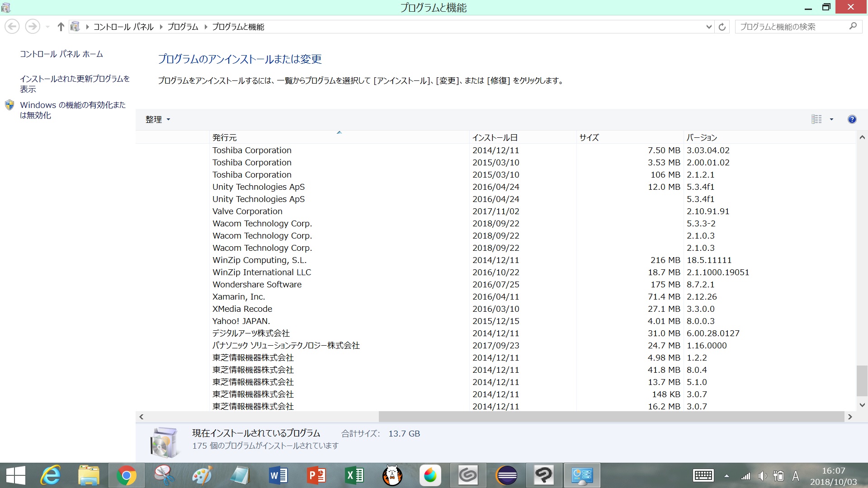The height and width of the screenshot is (488, 868).
Task: Expand the 整理 dropdown menu
Action: (x=158, y=119)
